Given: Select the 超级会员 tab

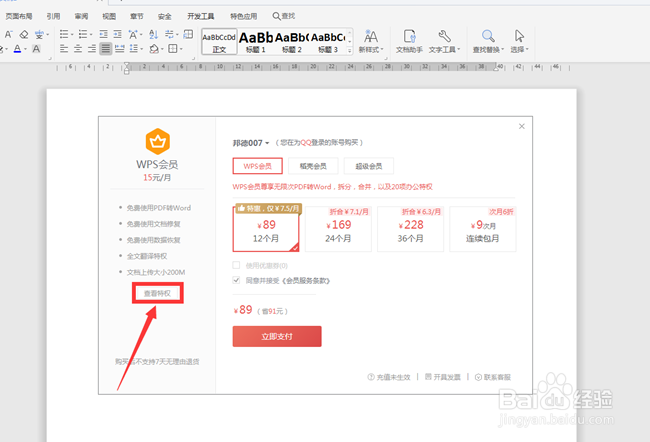Looking at the screenshot, I should click(x=369, y=166).
